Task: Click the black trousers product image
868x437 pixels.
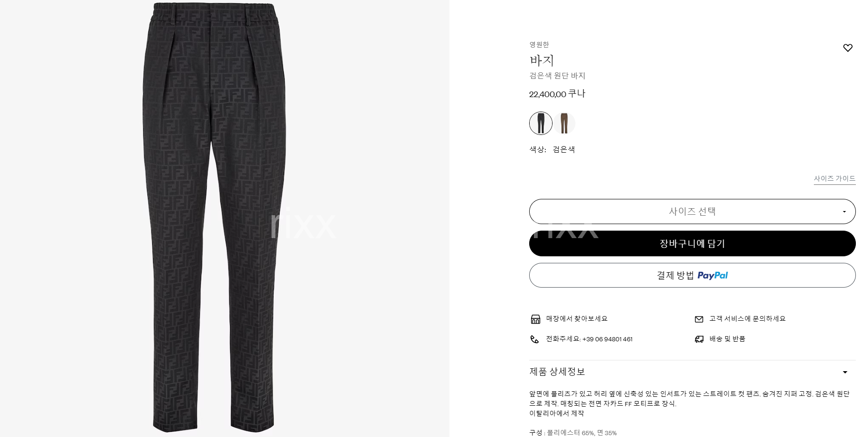Action: (x=214, y=217)
